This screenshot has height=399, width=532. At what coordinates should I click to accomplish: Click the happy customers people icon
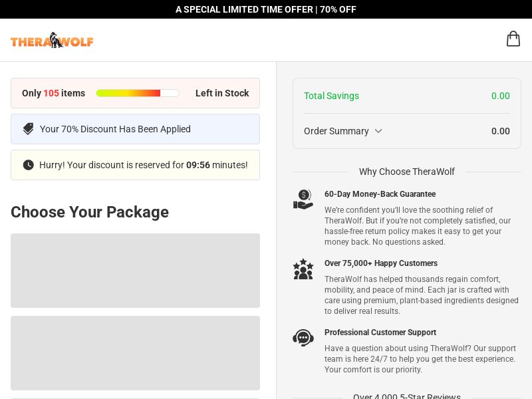pos(303,269)
